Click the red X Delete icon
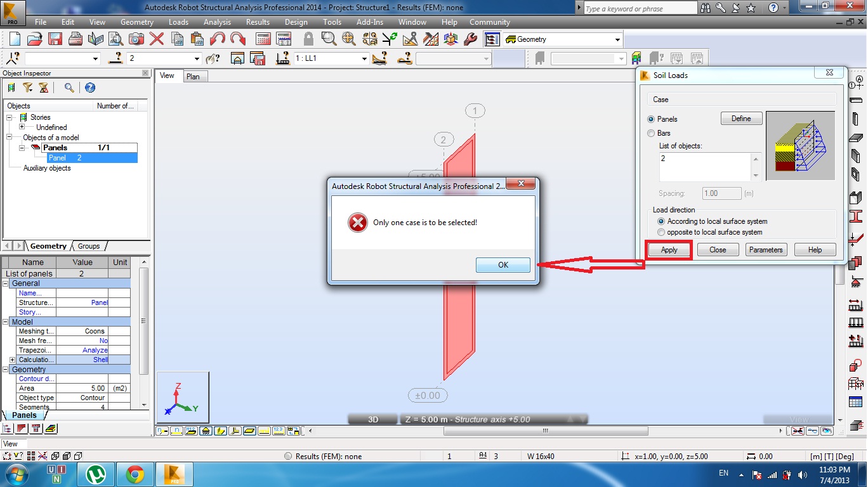 tap(156, 39)
